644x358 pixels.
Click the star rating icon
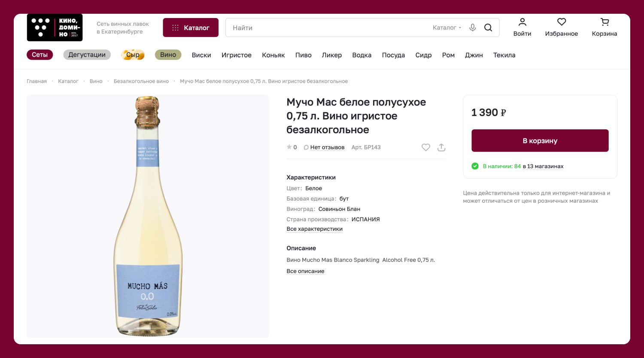pos(289,147)
